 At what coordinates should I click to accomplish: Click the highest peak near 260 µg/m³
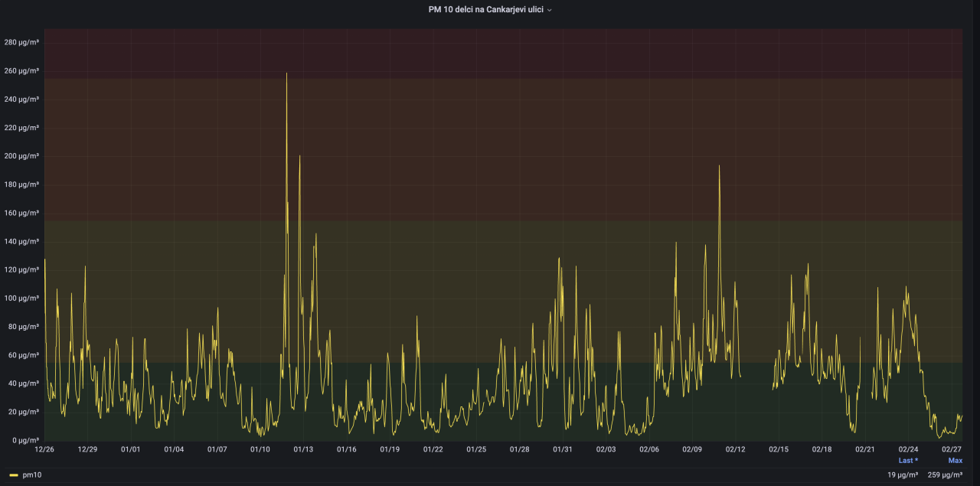tap(286, 74)
